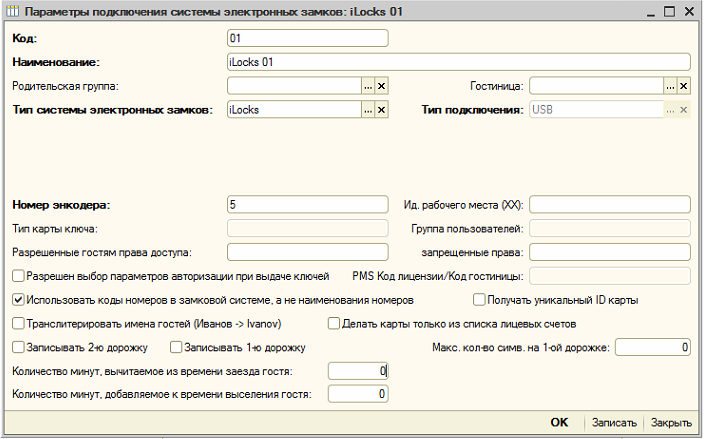
Task: Focus Макс. кол-во симв. на 1-ой дорожке field
Action: click(x=653, y=347)
